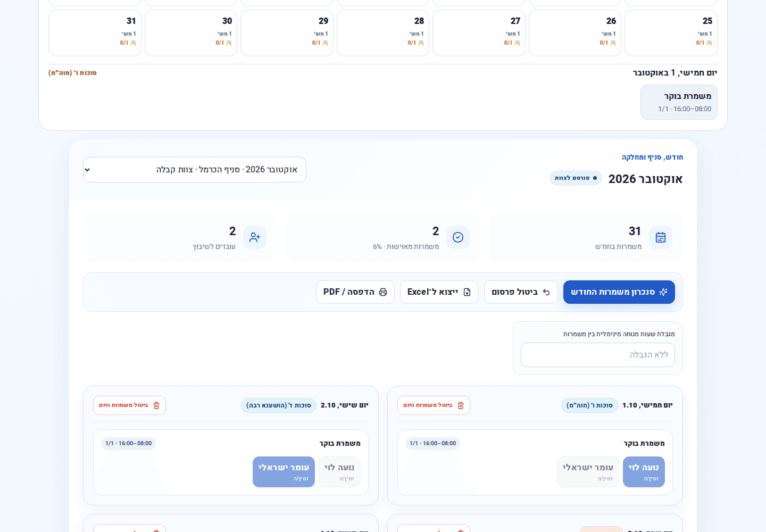Click the 1/1 · 16:00–08:00 badge on the 1.10 card
This screenshot has height=532, width=766.
coord(433,444)
